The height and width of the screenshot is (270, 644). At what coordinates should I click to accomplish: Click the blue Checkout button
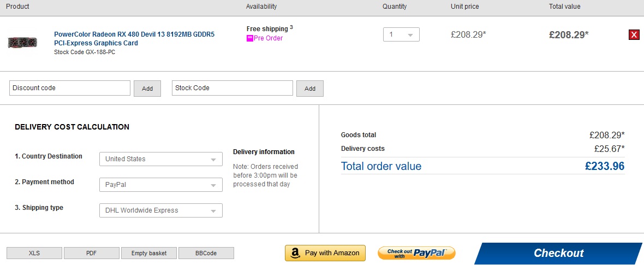click(558, 253)
